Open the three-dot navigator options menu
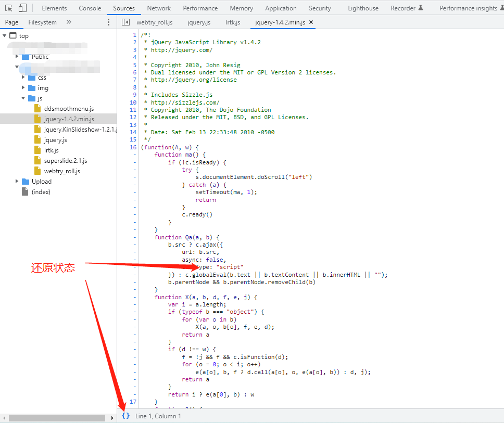Image resolution: width=504 pixels, height=423 pixels. click(x=108, y=22)
